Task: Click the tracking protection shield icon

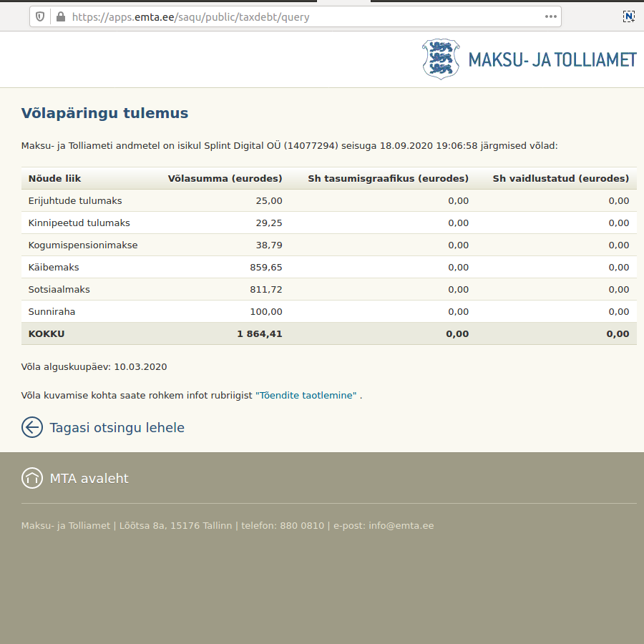Action: [x=40, y=17]
